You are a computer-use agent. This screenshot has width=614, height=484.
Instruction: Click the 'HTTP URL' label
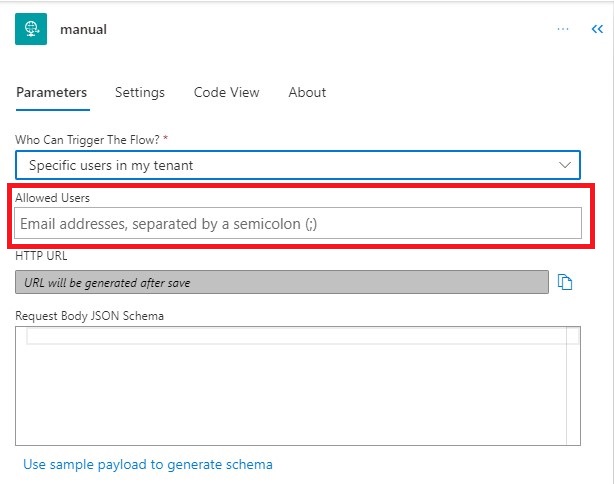41,257
